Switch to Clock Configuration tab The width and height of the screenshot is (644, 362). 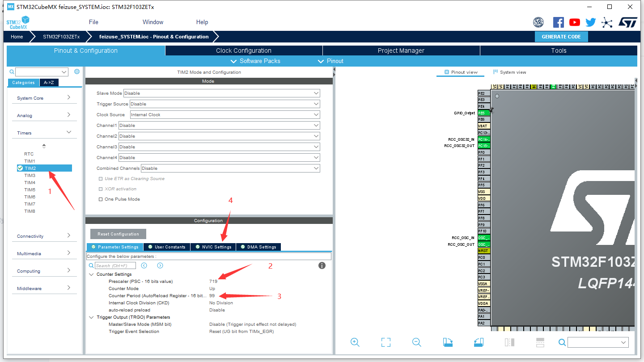tap(244, 51)
